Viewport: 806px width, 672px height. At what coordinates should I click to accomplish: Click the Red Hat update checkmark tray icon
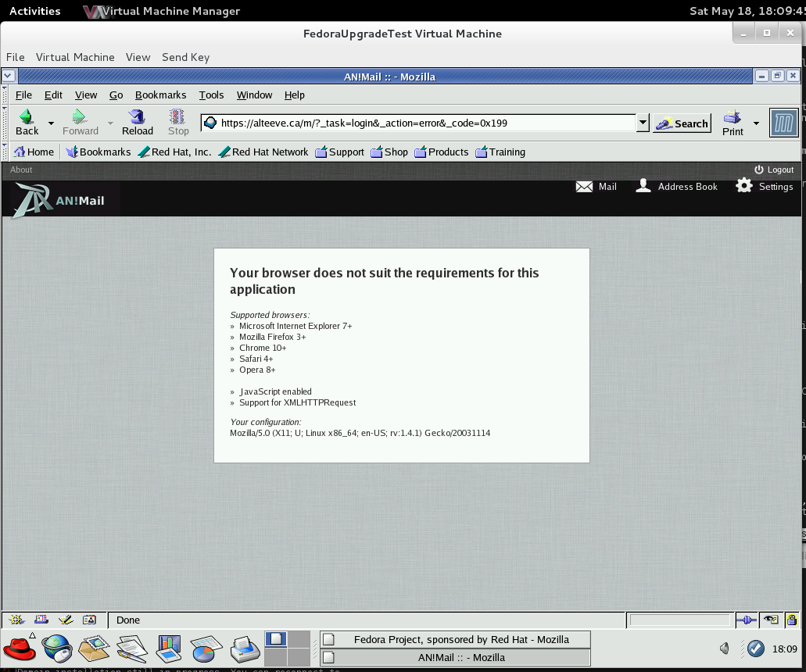pyautogui.click(x=756, y=649)
